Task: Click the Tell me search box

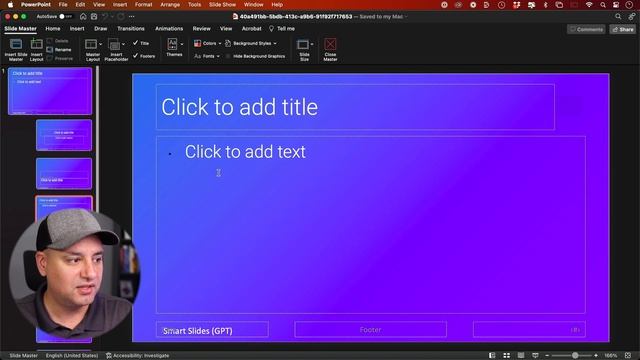Action: pyautogui.click(x=282, y=29)
